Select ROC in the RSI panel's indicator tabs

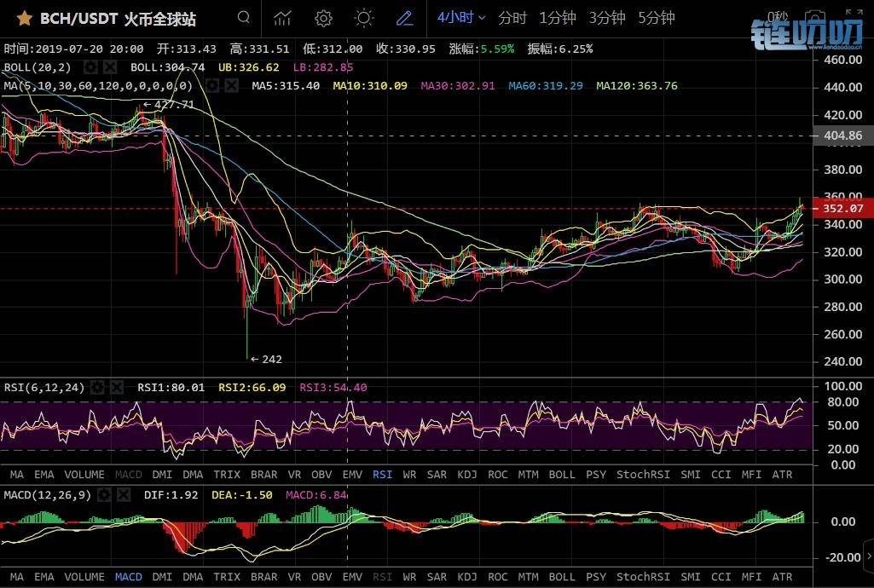click(498, 475)
